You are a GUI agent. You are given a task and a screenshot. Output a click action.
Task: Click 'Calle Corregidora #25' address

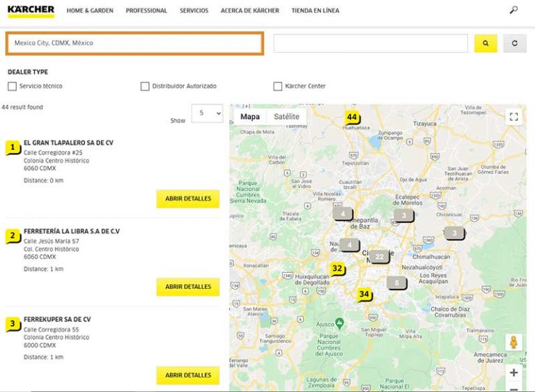click(53, 153)
